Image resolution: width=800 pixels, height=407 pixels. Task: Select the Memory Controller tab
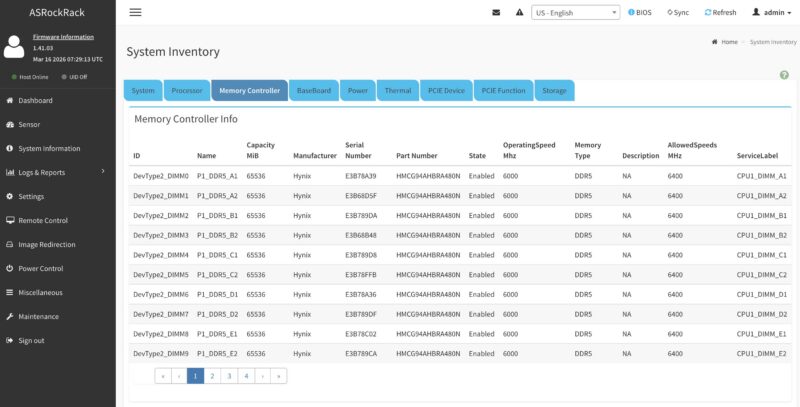(249, 90)
